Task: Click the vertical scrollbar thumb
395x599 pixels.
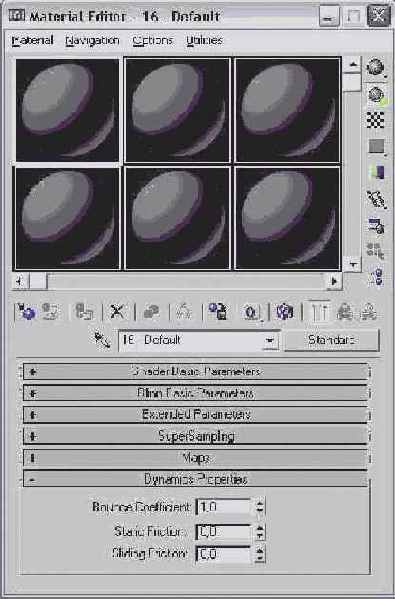Action: [352, 82]
